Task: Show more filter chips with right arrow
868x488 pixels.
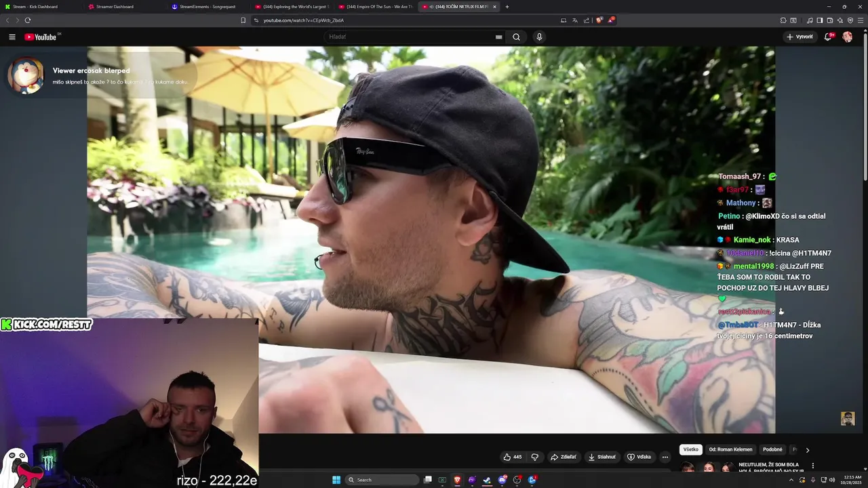Action: (807, 449)
